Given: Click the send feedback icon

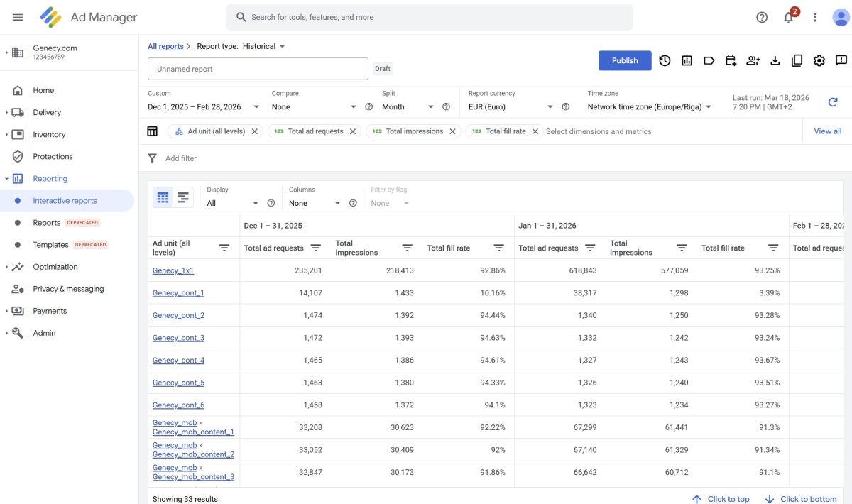Looking at the screenshot, I should pos(841,61).
